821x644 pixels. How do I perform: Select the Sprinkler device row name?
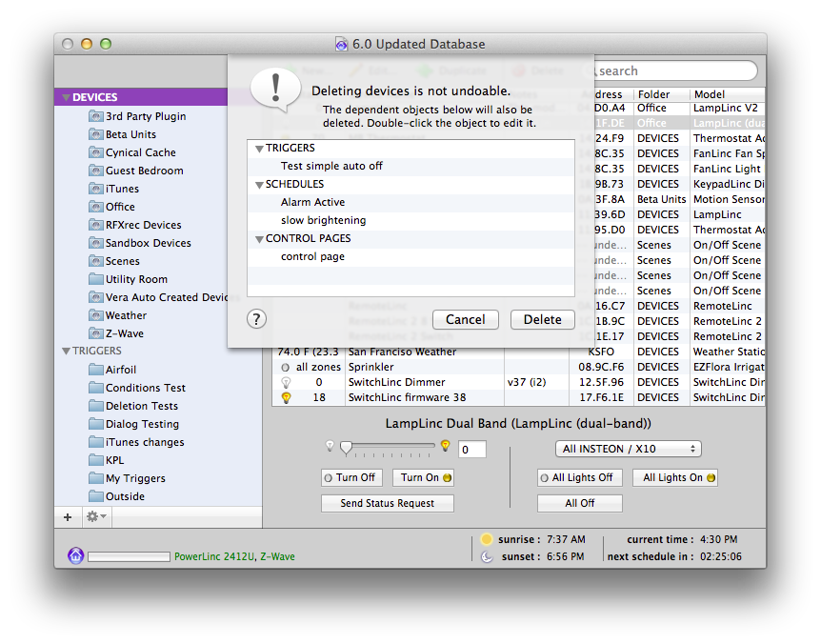[x=370, y=367]
